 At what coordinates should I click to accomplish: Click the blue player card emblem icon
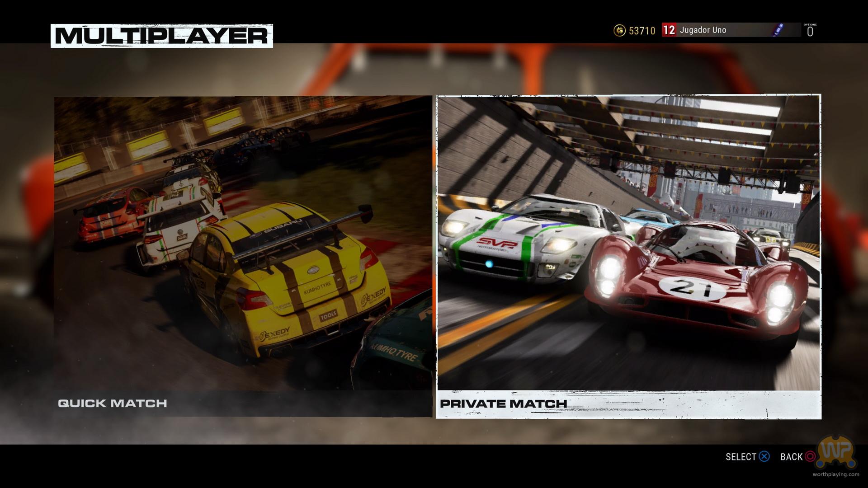[778, 30]
